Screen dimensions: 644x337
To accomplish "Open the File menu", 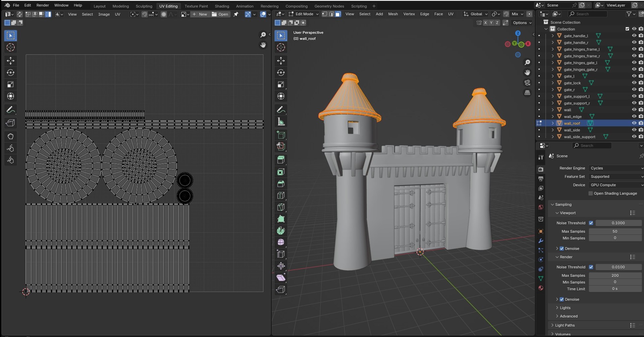I will click(16, 5).
